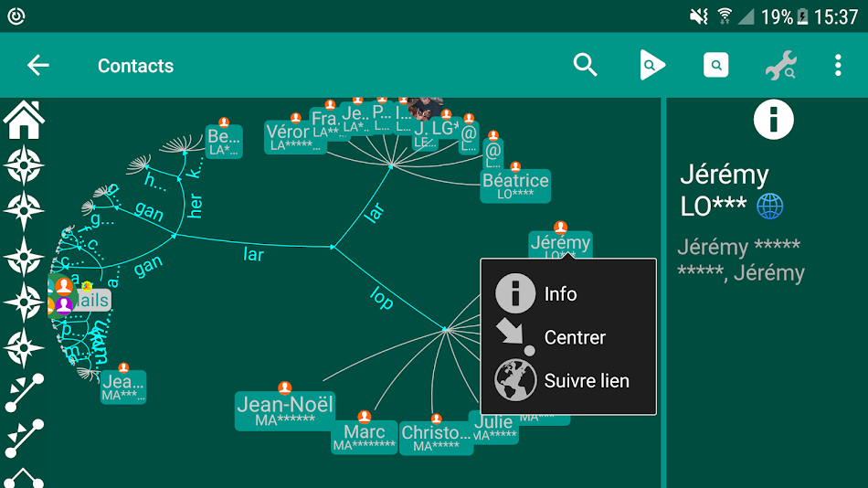Choose Centrer in the context menu

568,337
